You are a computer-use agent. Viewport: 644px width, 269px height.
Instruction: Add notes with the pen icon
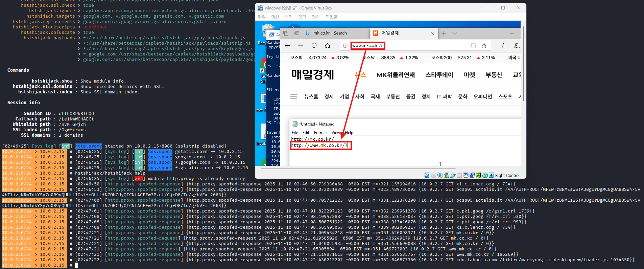pyautogui.click(x=516, y=45)
